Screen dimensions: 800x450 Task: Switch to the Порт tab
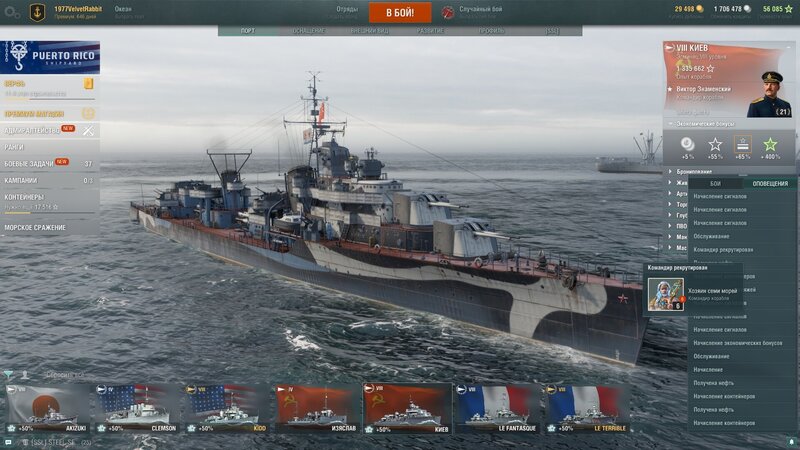[248, 31]
